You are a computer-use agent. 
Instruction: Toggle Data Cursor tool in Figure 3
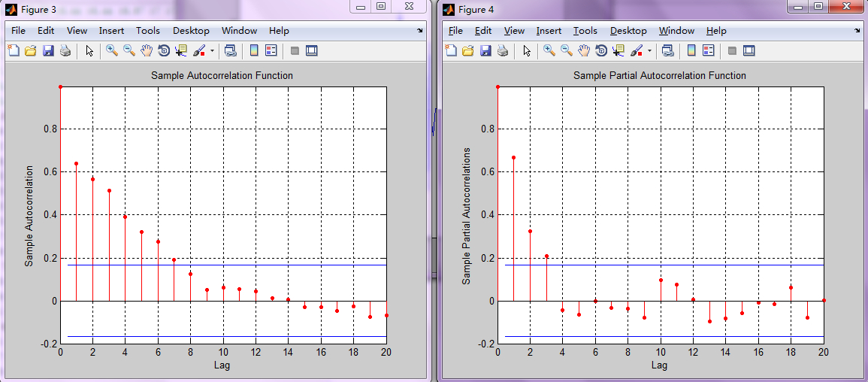(181, 51)
